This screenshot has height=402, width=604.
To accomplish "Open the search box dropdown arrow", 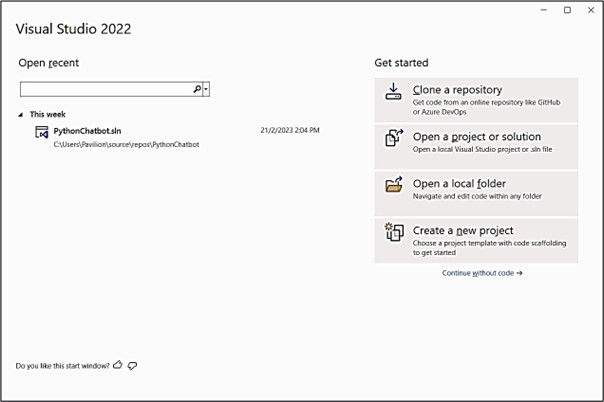I will point(206,89).
